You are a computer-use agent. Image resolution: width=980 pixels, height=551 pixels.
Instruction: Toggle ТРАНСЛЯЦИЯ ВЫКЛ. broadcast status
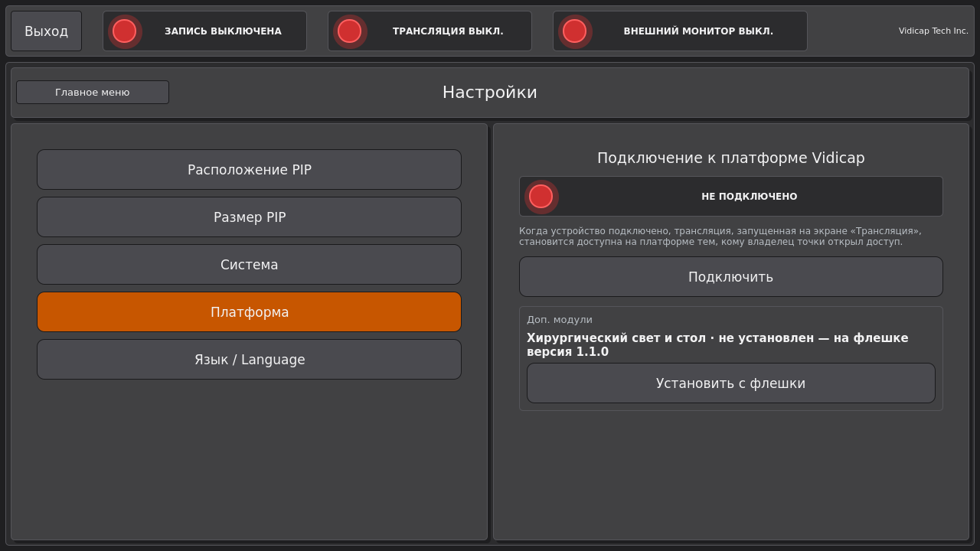pos(430,31)
